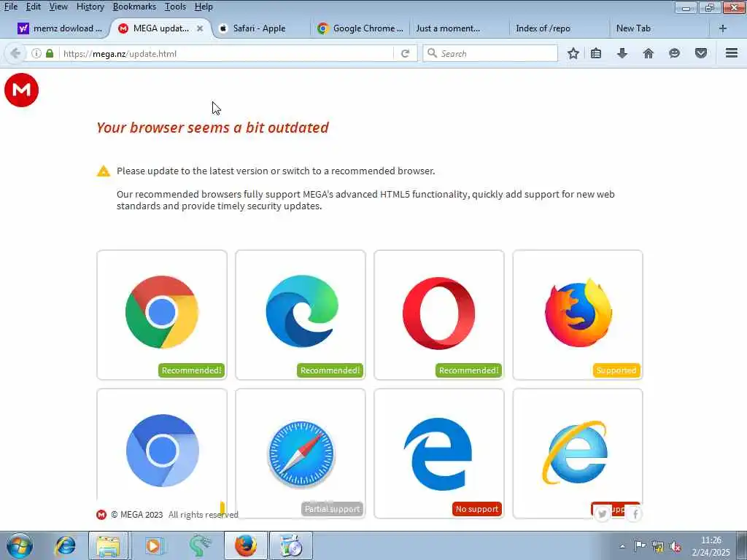Click the Recommended badge under Chrome
The image size is (747, 560).
pyautogui.click(x=192, y=370)
